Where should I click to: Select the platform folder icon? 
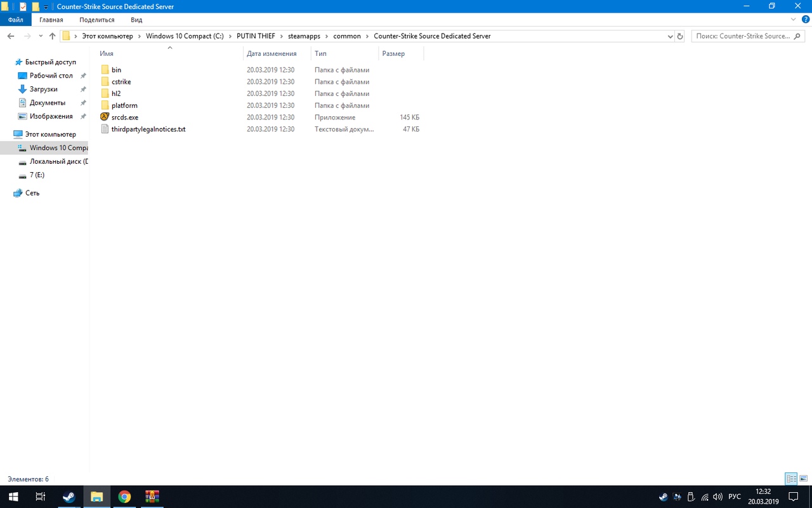coord(105,105)
